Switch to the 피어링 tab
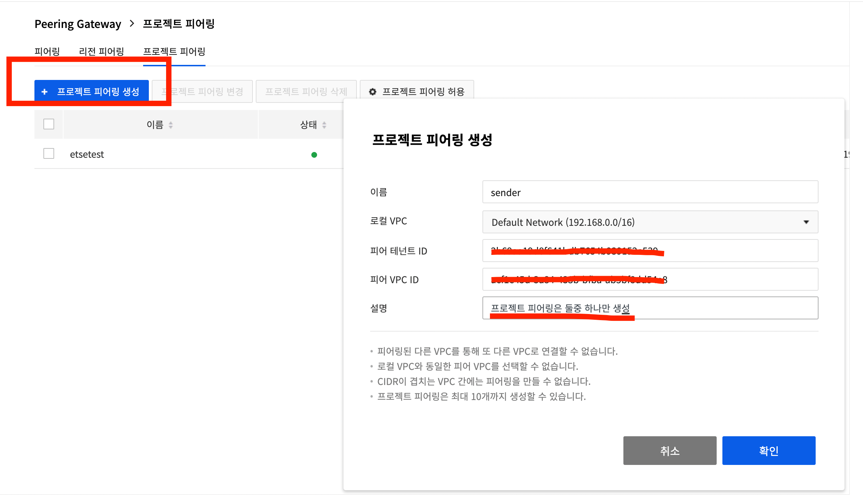The height and width of the screenshot is (504, 863). point(47,52)
